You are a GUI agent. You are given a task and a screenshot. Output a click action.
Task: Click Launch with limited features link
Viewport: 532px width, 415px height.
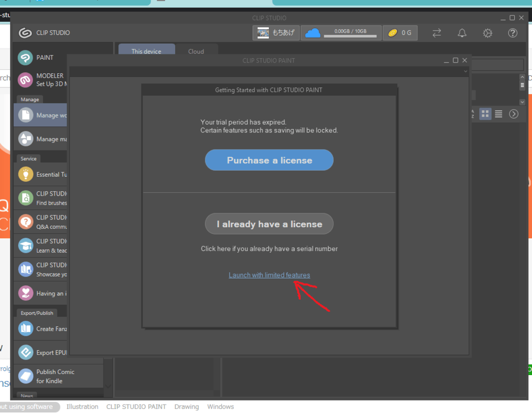pyautogui.click(x=269, y=275)
